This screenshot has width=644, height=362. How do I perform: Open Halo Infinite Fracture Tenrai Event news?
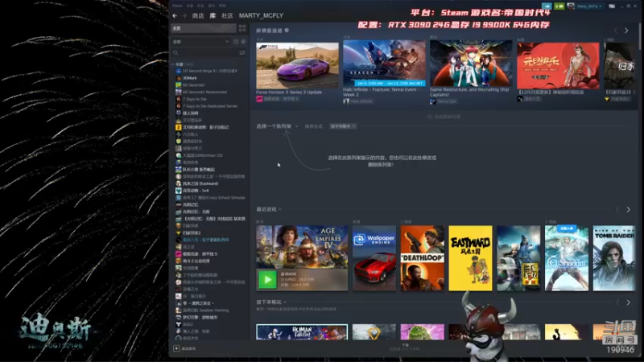pyautogui.click(x=382, y=92)
